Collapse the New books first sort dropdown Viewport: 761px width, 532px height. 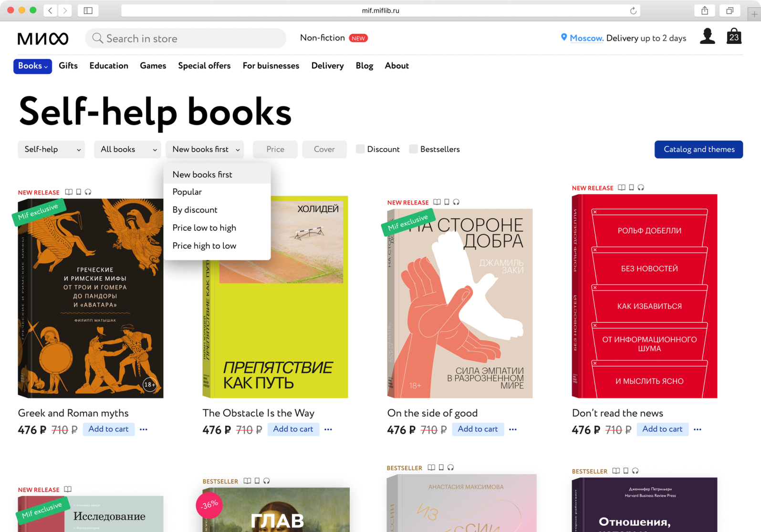205,149
